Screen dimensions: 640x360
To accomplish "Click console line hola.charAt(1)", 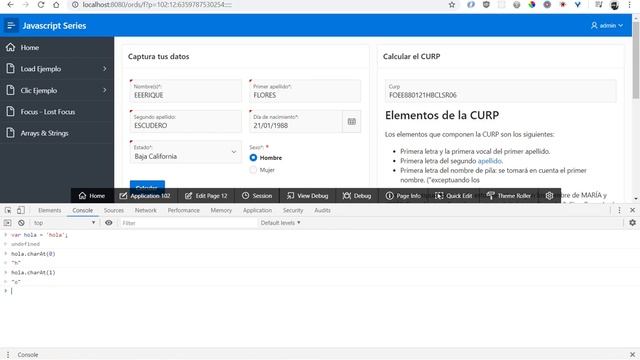I will click(33, 272).
